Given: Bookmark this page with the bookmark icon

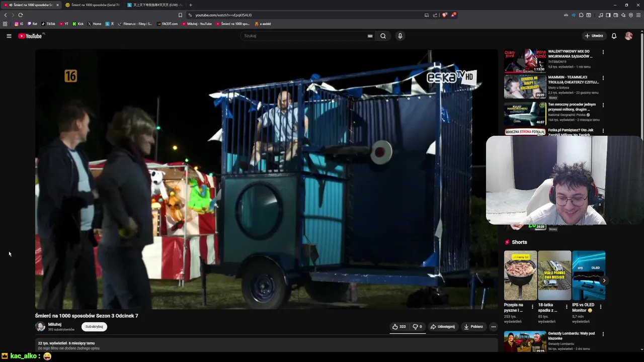Looking at the screenshot, I should [x=180, y=15].
